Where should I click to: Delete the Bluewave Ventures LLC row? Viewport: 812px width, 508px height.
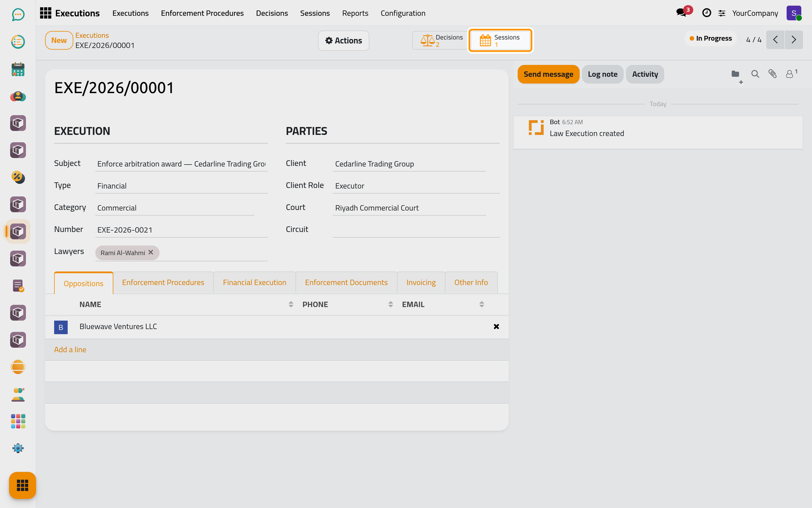pos(497,326)
